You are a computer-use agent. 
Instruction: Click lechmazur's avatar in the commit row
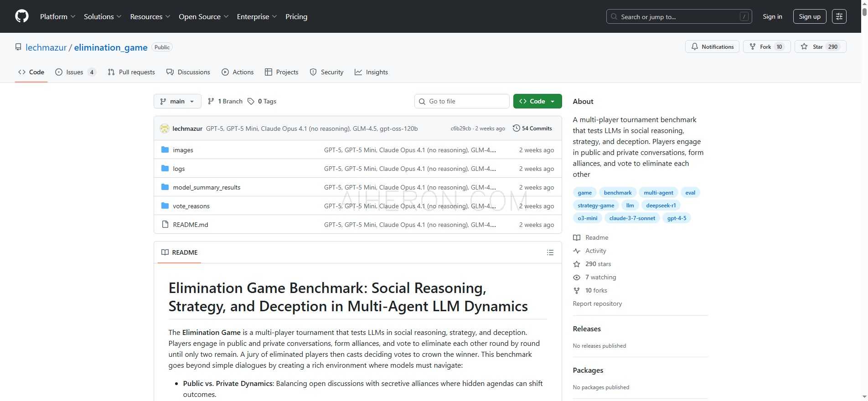[165, 129]
